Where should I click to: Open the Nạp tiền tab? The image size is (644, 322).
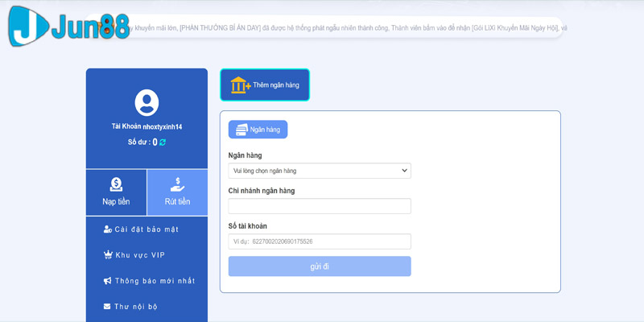click(x=116, y=192)
